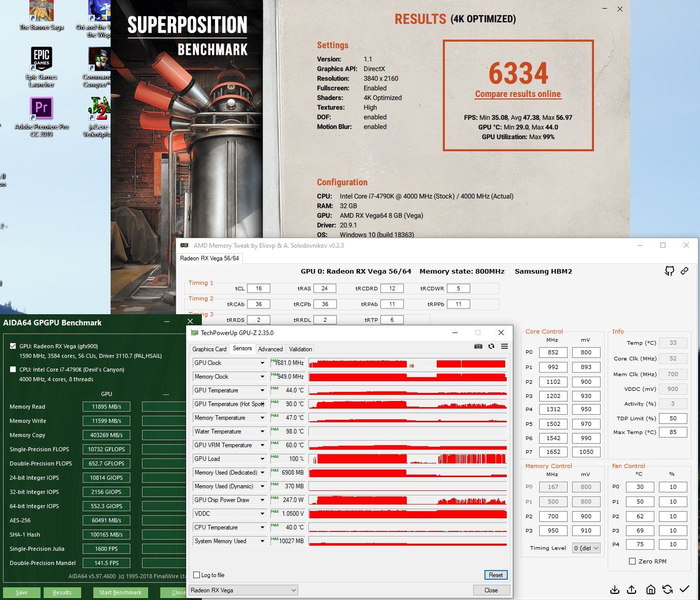700x600 pixels.
Task: Click the TDP Limit (%) input field
Action: coord(673,418)
